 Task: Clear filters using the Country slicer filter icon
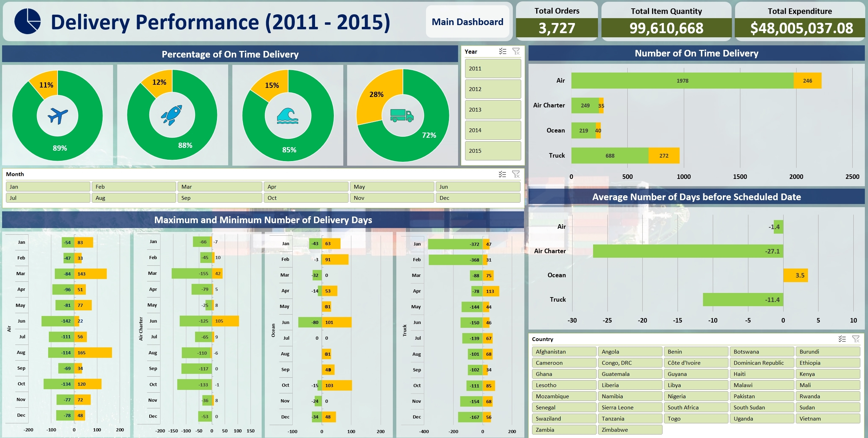pos(856,339)
